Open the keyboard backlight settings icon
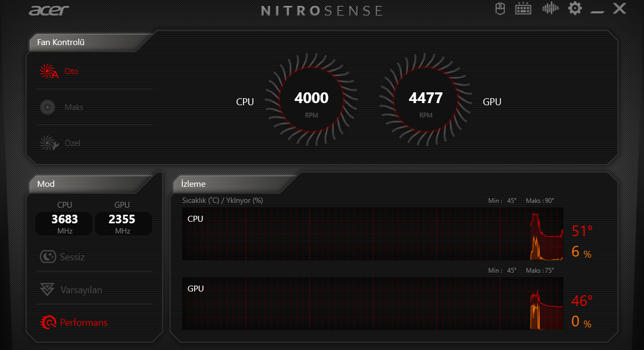 tap(523, 9)
